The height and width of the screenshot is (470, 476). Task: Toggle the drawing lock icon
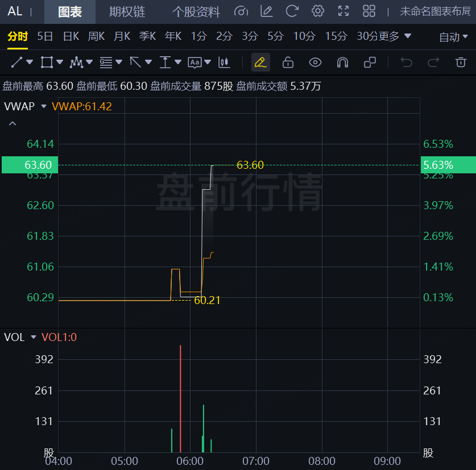[x=288, y=62]
